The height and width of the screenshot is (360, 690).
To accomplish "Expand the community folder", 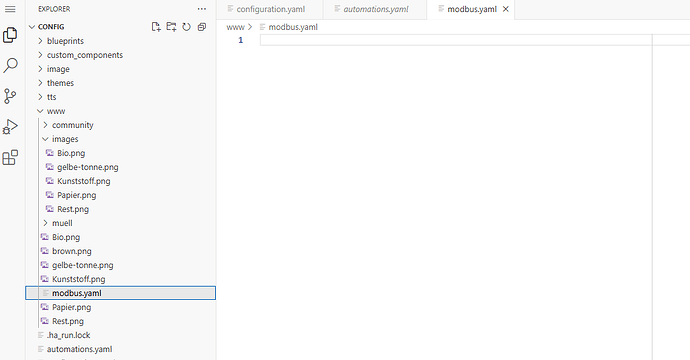I will [x=120, y=125].
